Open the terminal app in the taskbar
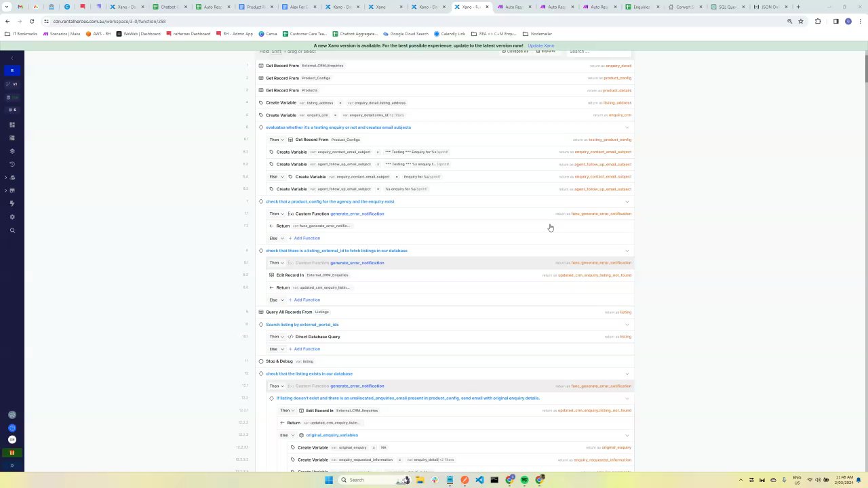 pos(494,480)
